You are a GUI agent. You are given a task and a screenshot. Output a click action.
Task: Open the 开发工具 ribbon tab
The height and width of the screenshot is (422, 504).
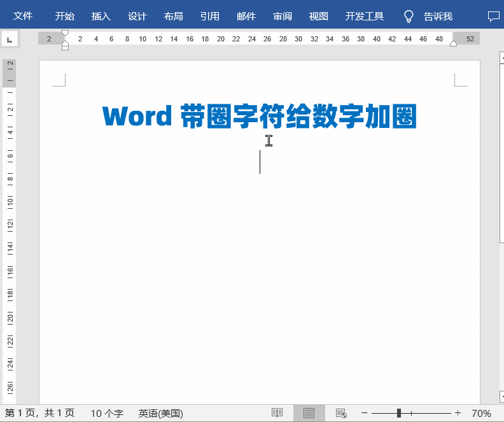coord(365,16)
